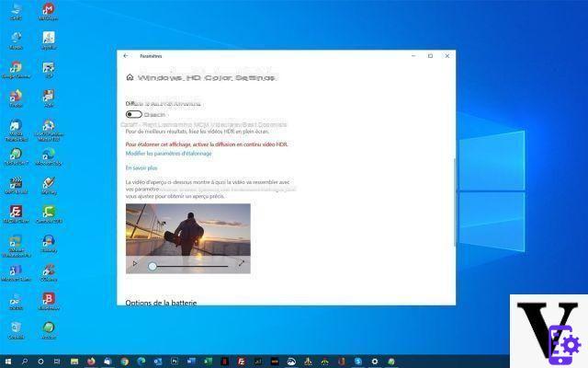This screenshot has width=588, height=368.
Task: Launch Firefox from the taskbar
Action: (x=91, y=362)
